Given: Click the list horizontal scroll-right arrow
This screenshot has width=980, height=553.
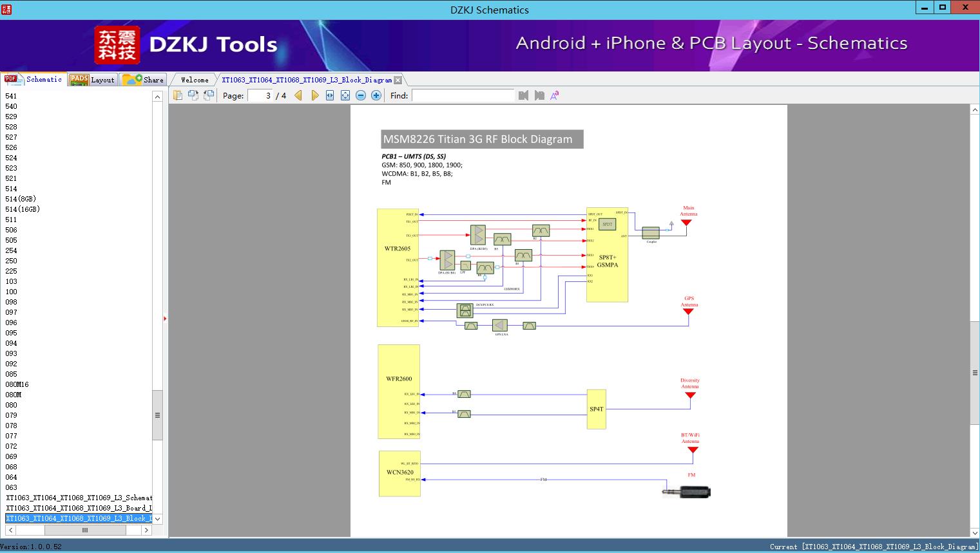Looking at the screenshot, I should [x=146, y=530].
